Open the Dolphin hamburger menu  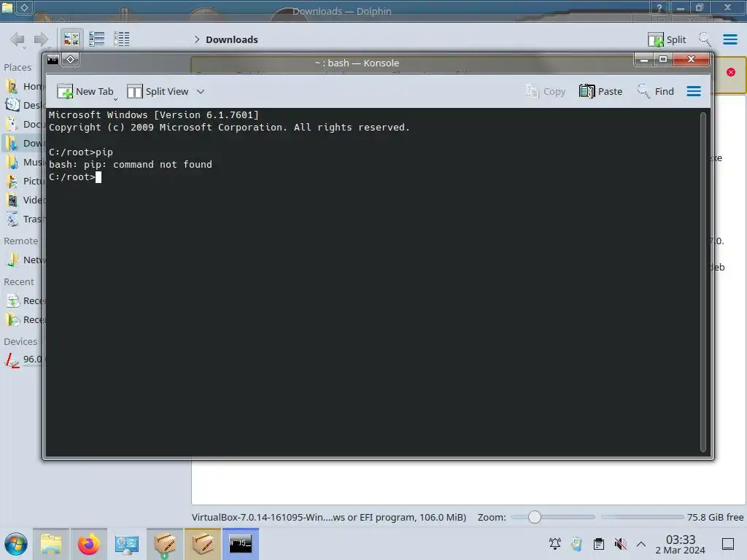pyautogui.click(x=729, y=39)
